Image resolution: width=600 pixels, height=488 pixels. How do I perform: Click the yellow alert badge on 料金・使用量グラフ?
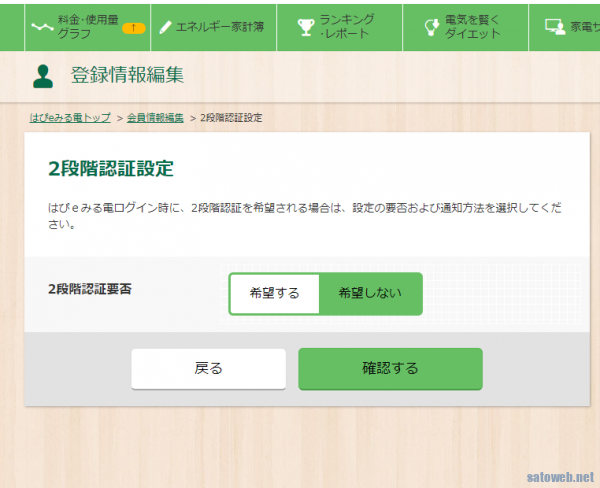[x=133, y=28]
